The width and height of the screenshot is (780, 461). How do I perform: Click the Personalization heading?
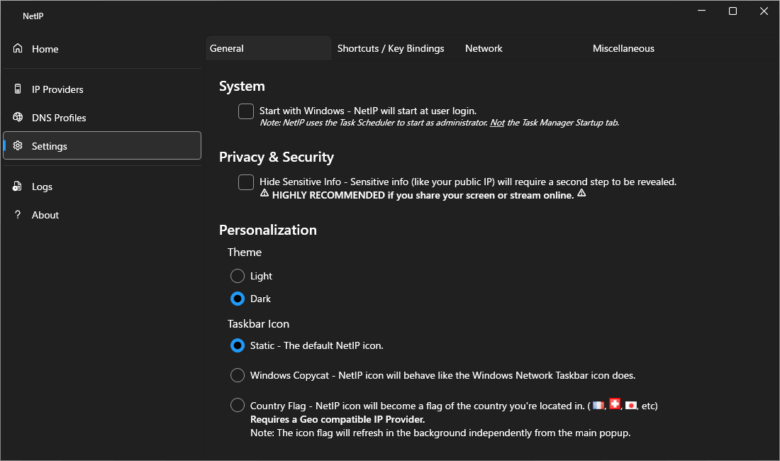[268, 230]
